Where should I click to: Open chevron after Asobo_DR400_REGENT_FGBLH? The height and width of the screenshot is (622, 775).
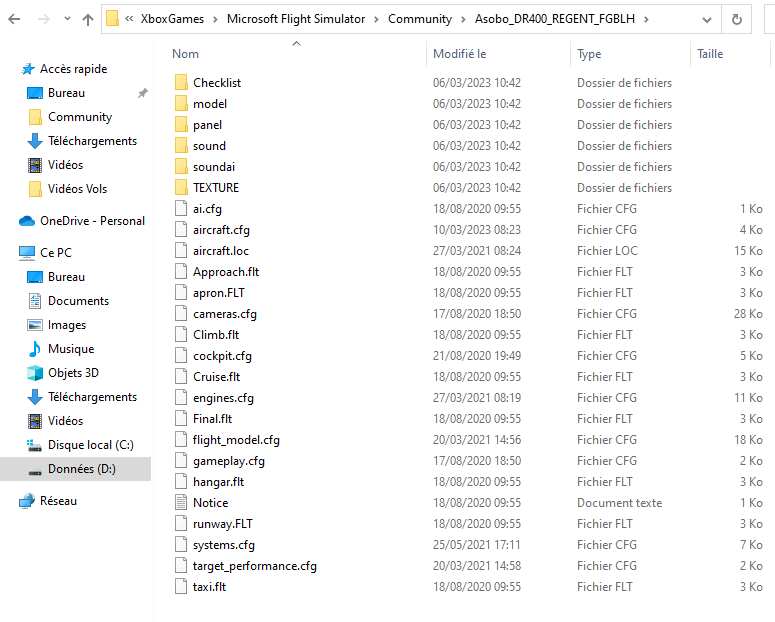646,19
